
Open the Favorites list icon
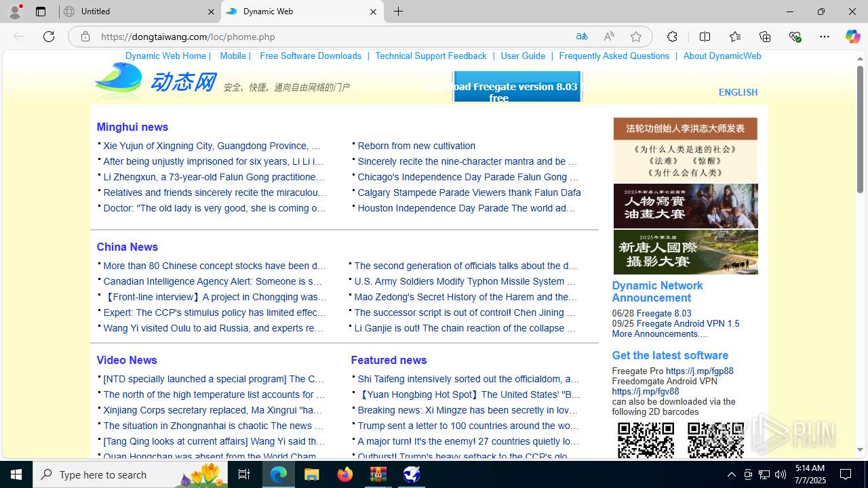coord(735,37)
